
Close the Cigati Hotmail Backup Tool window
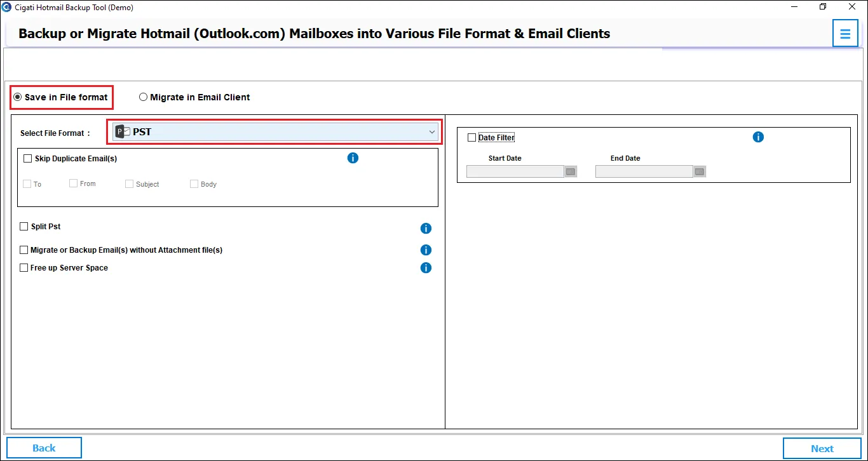coord(852,7)
